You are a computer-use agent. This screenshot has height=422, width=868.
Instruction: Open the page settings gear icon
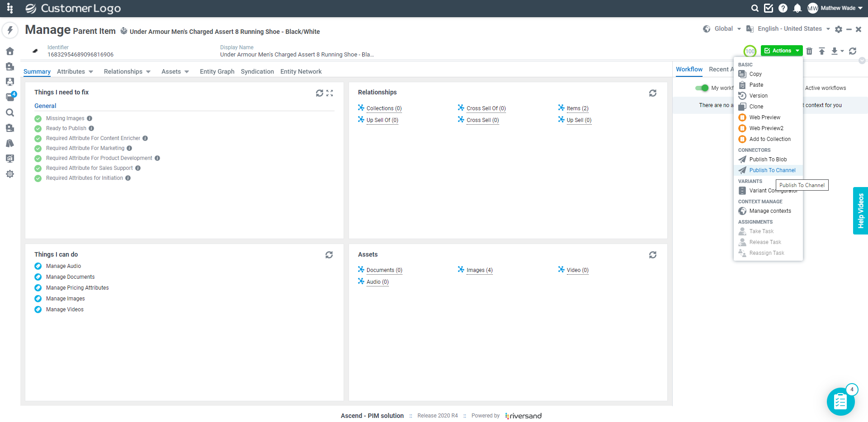[839, 29]
